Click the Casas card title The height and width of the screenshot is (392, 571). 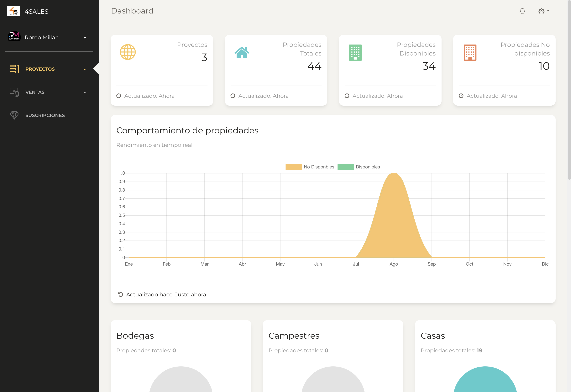pyautogui.click(x=433, y=336)
